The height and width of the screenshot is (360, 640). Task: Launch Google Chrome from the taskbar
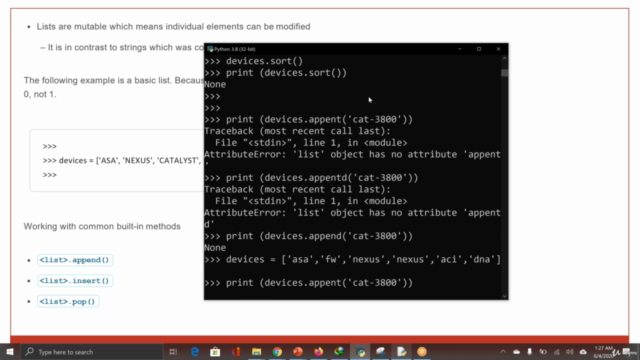click(277, 351)
